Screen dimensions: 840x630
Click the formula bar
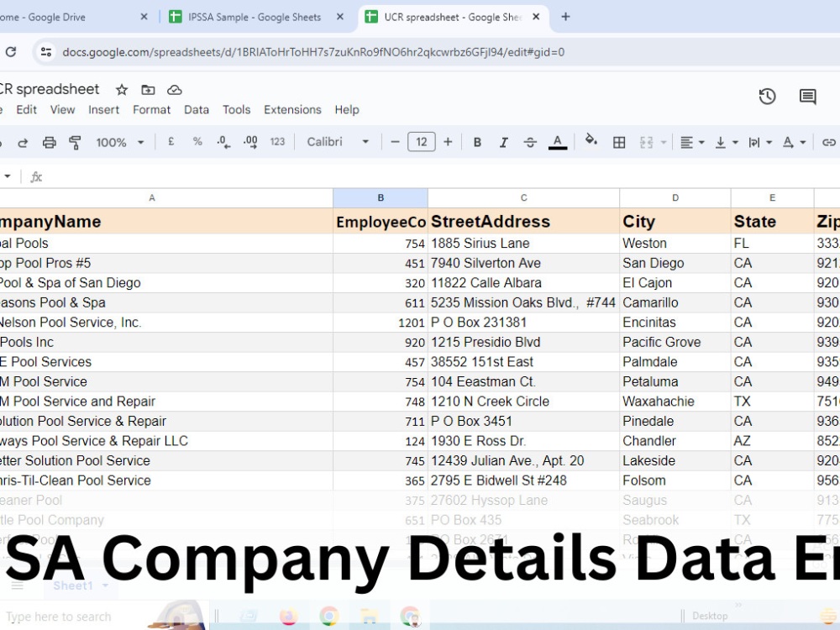(439, 176)
